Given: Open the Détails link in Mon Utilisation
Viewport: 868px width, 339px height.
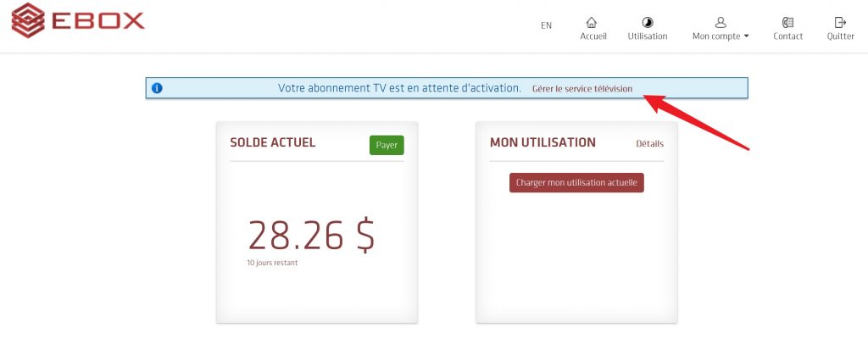Looking at the screenshot, I should 649,143.
